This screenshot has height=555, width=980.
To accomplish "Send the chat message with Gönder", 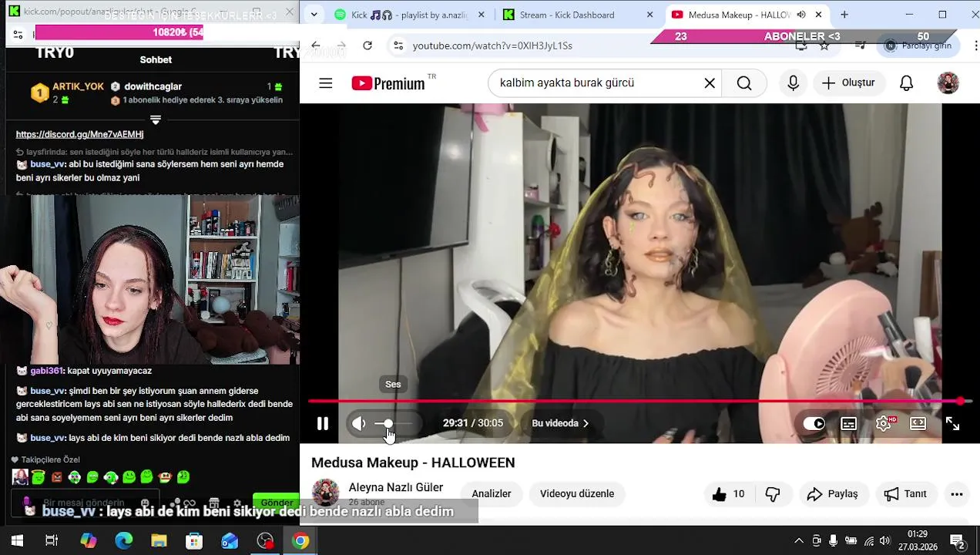I will [276, 503].
